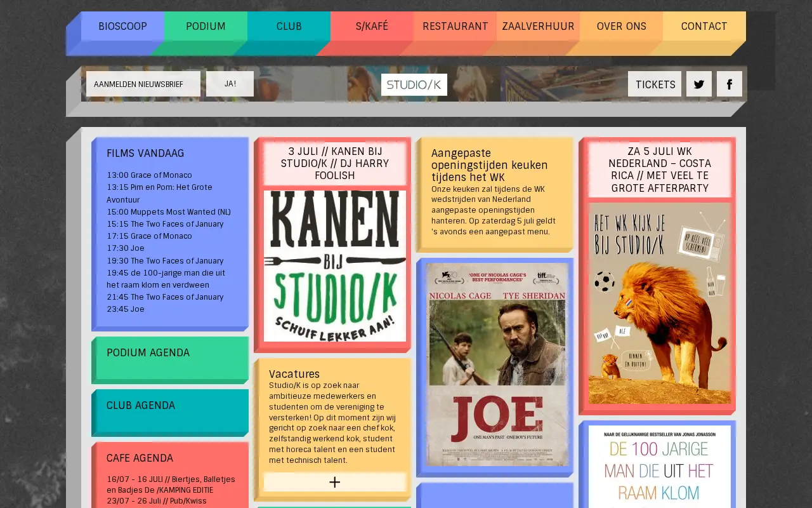Open the JOE movie poster
This screenshot has width=812, height=508.
coord(497,364)
